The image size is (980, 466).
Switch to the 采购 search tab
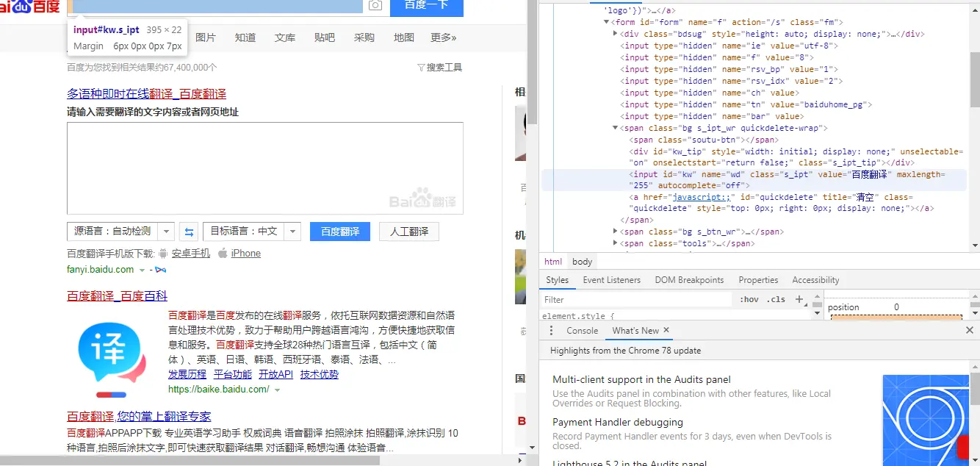(364, 37)
